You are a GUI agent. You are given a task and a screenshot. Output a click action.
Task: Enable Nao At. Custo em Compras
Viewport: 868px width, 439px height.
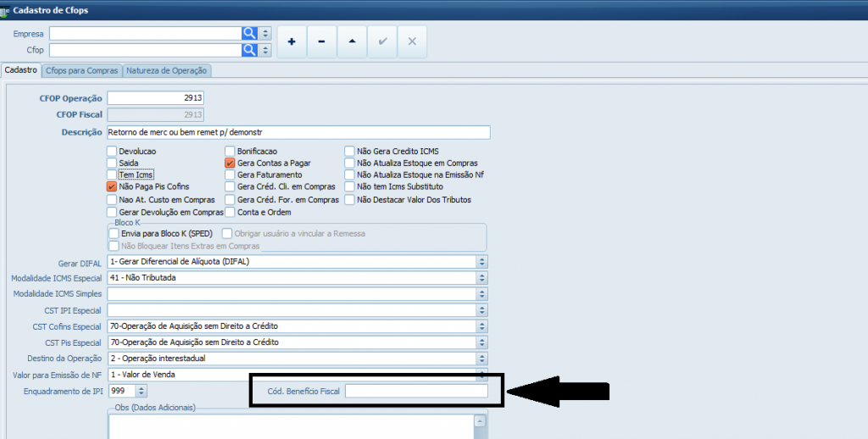click(112, 199)
